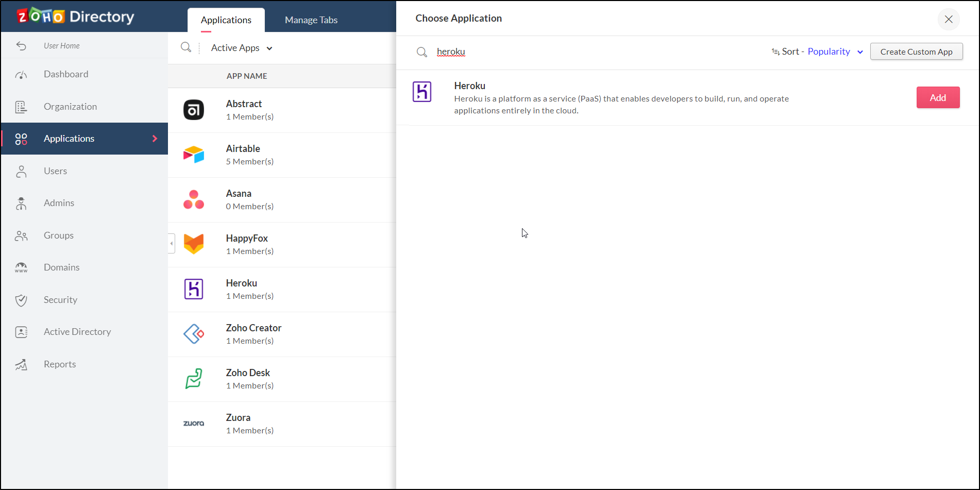Click the search icon beside Active Apps
Viewport: 980px width, 490px height.
pyautogui.click(x=186, y=47)
